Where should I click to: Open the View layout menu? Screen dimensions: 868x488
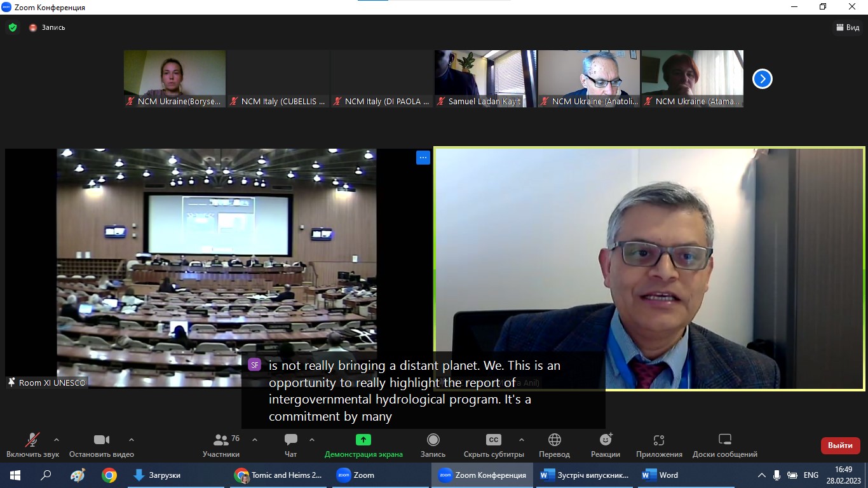(x=847, y=27)
